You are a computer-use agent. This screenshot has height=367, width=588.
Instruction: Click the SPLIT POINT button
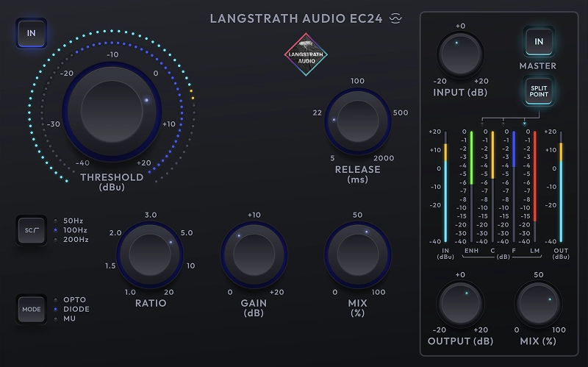point(539,91)
